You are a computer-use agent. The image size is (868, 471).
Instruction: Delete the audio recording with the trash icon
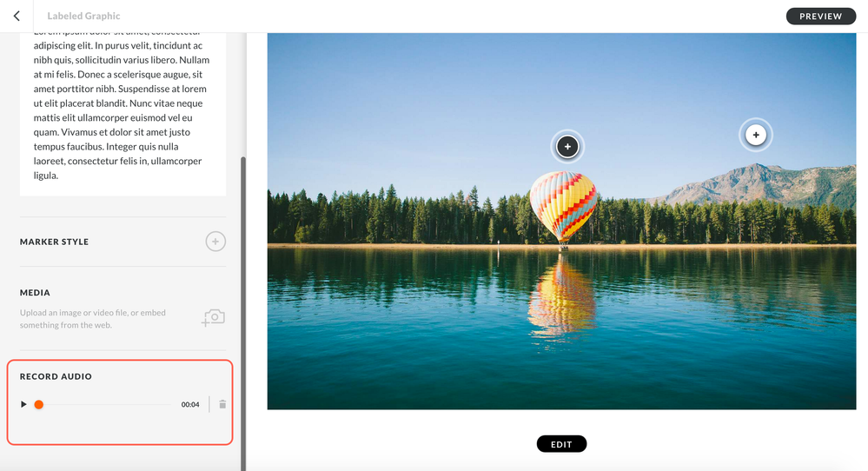click(x=222, y=405)
